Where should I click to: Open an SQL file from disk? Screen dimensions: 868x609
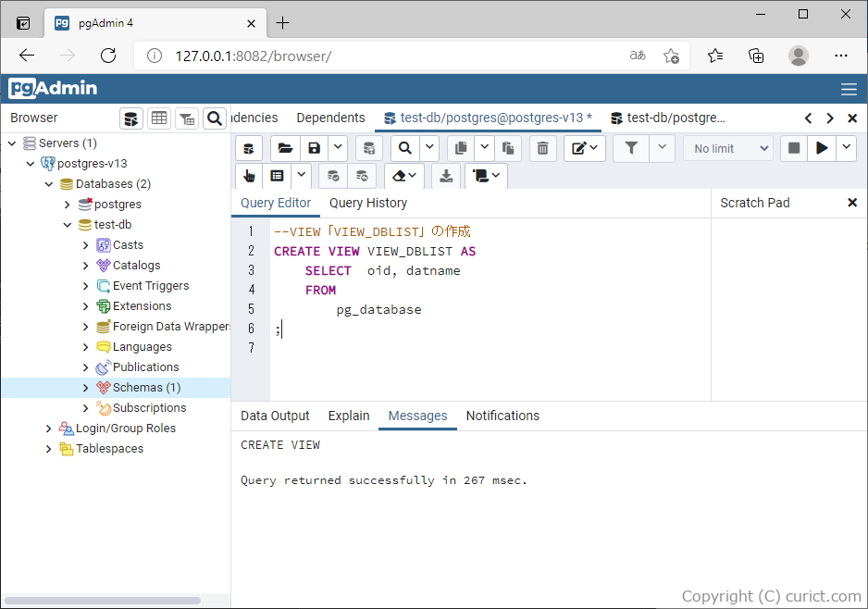click(x=284, y=148)
